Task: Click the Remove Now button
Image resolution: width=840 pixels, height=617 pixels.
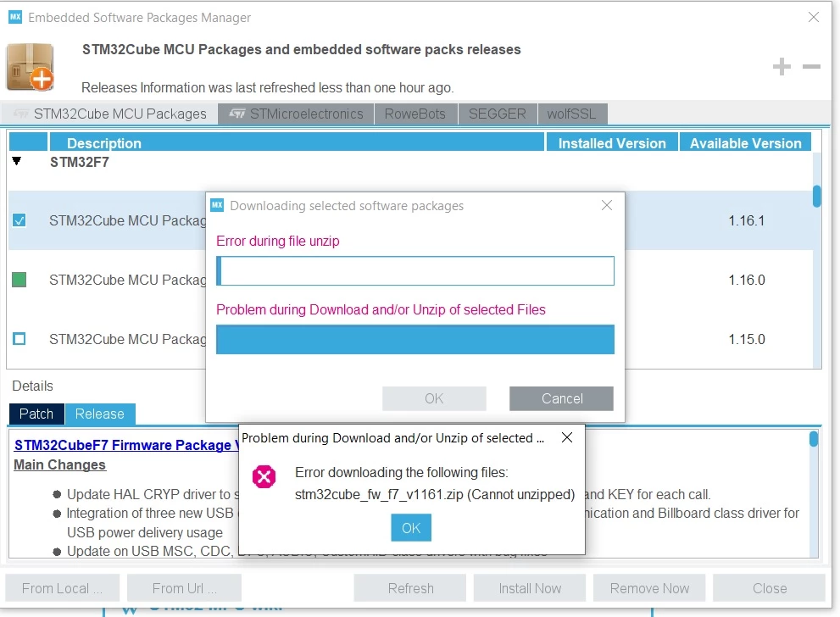Action: pyautogui.click(x=649, y=588)
